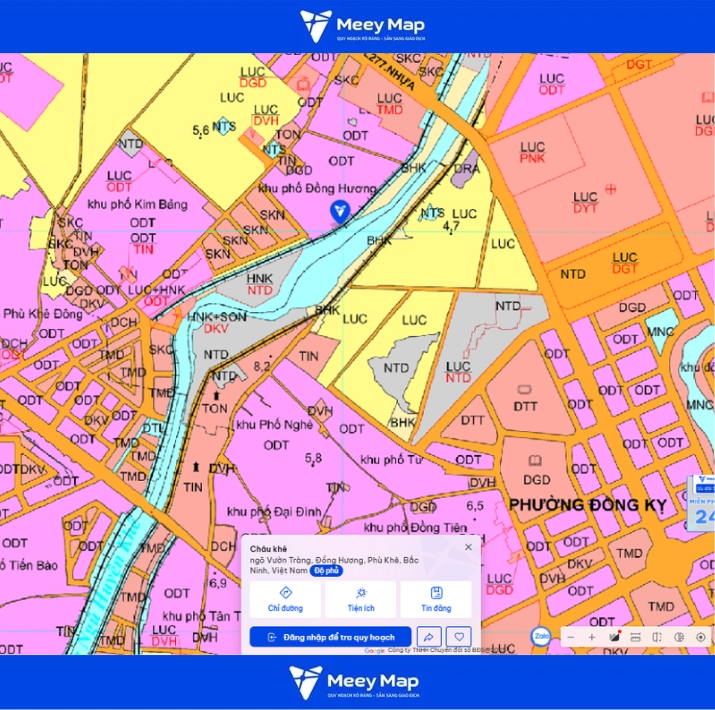Open the partially visible banner at right edge
This screenshot has width=715, height=710.
tap(701, 503)
